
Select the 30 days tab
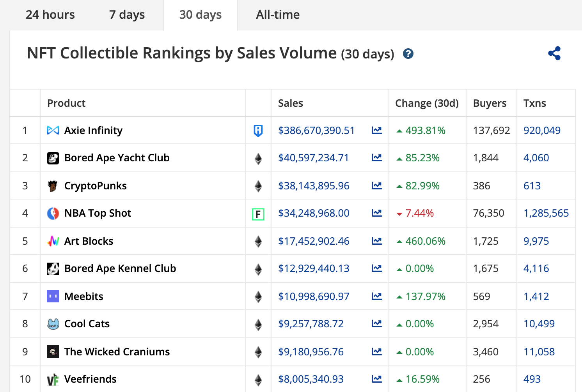[201, 15]
